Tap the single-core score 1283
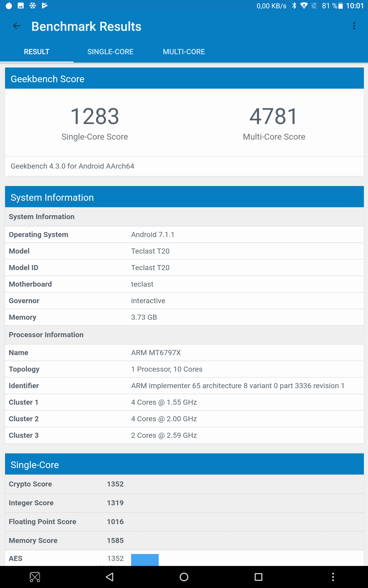This screenshot has width=368, height=588. point(95,116)
